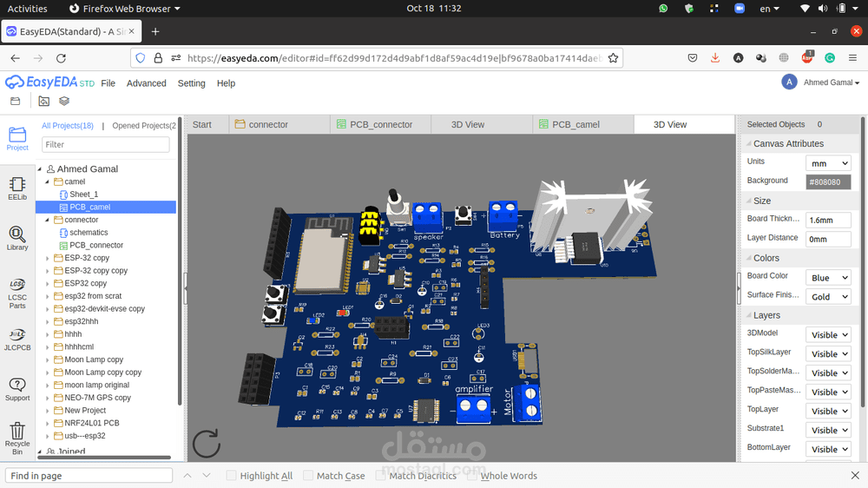Open the File menu
The width and height of the screenshot is (868, 488).
pyautogui.click(x=108, y=83)
